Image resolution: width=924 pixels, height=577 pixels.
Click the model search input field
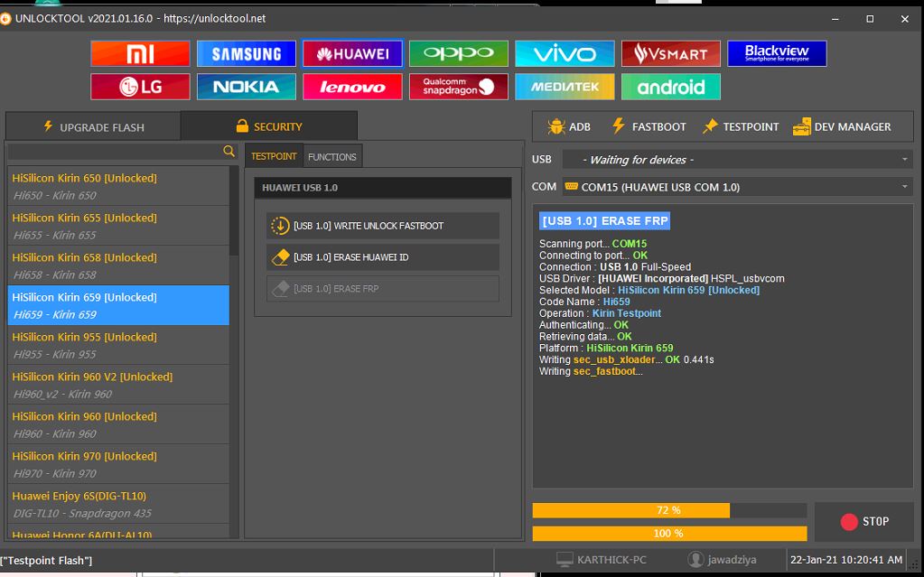pos(115,152)
